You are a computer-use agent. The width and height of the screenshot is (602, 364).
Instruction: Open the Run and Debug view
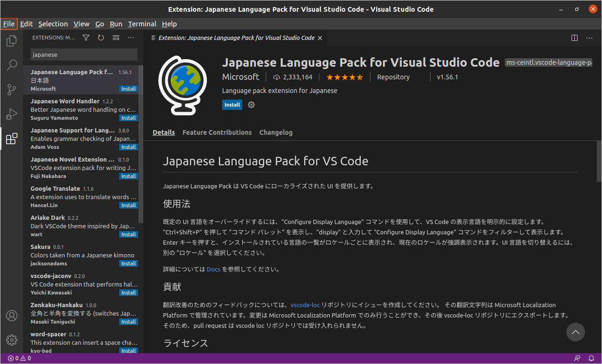[12, 114]
